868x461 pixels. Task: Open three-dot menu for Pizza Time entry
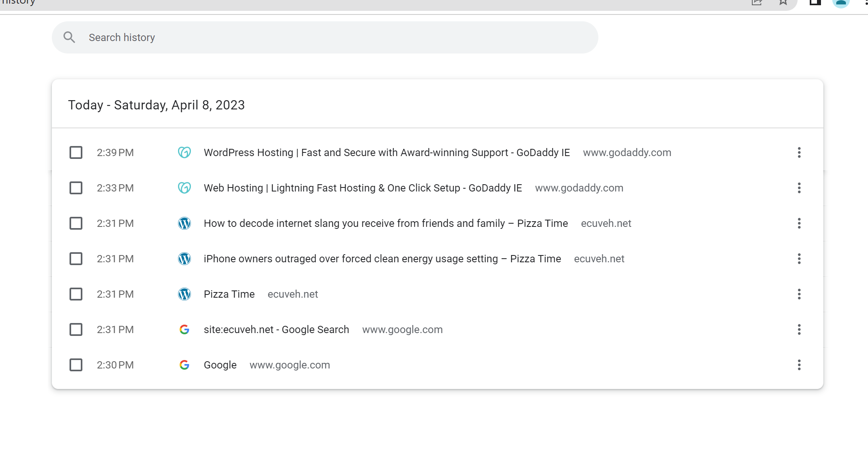tap(799, 294)
